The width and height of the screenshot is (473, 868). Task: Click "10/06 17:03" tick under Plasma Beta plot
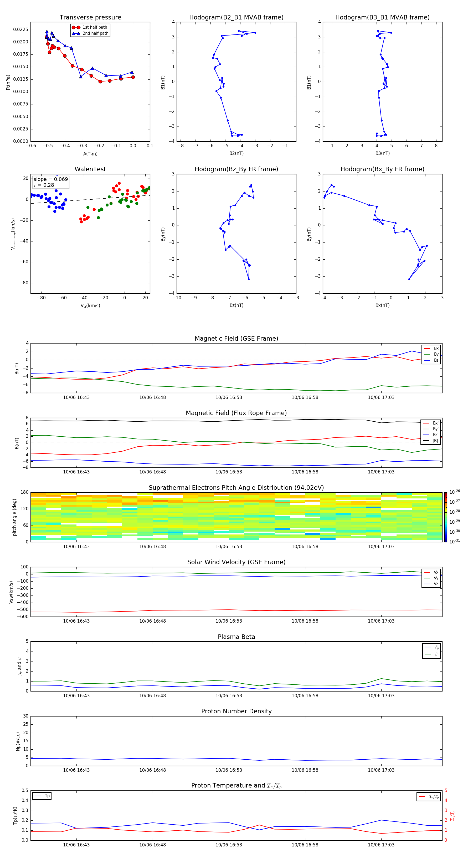(381, 696)
